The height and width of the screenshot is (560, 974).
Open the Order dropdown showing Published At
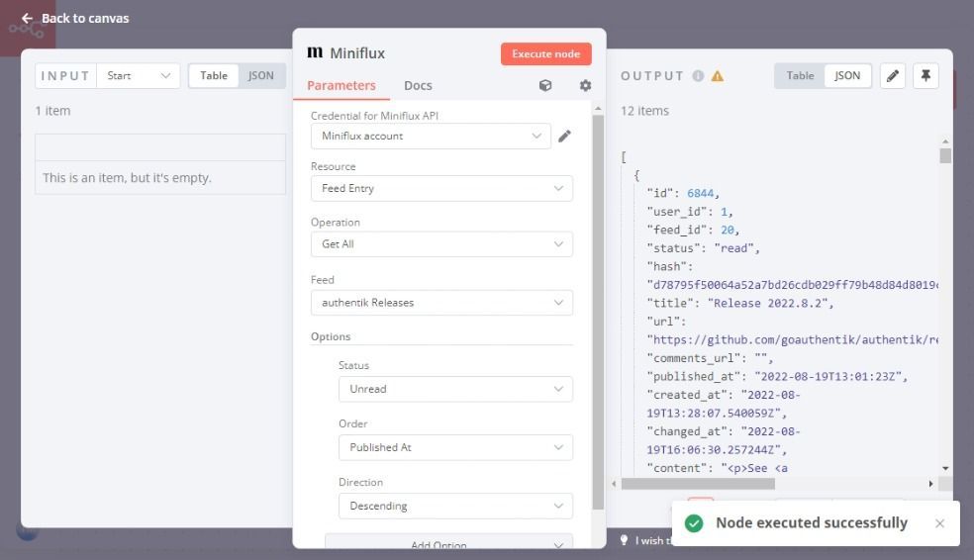pyautogui.click(x=455, y=447)
